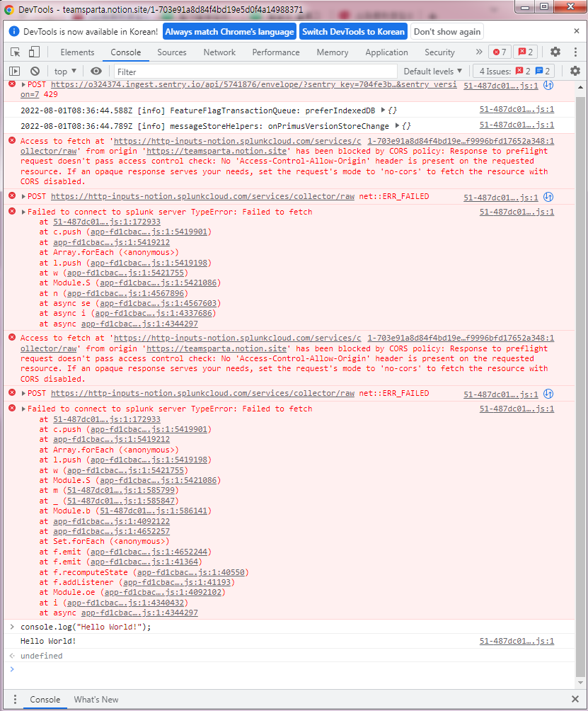Open the Module.b js:1:586141 stack link
Screen dimensions: 588x711
[154, 511]
